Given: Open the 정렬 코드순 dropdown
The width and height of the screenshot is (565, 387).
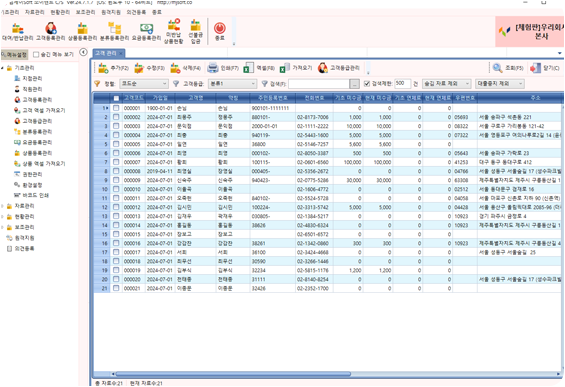Looking at the screenshot, I should 144,84.
